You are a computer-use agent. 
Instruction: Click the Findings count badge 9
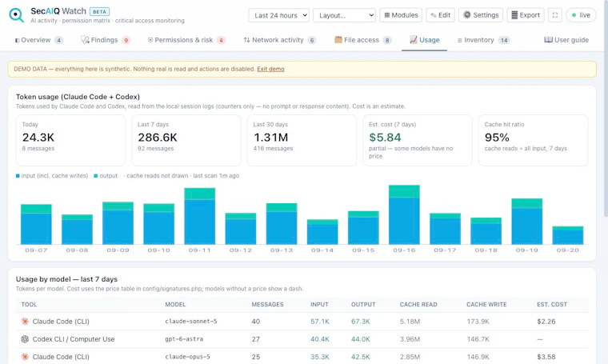126,40
